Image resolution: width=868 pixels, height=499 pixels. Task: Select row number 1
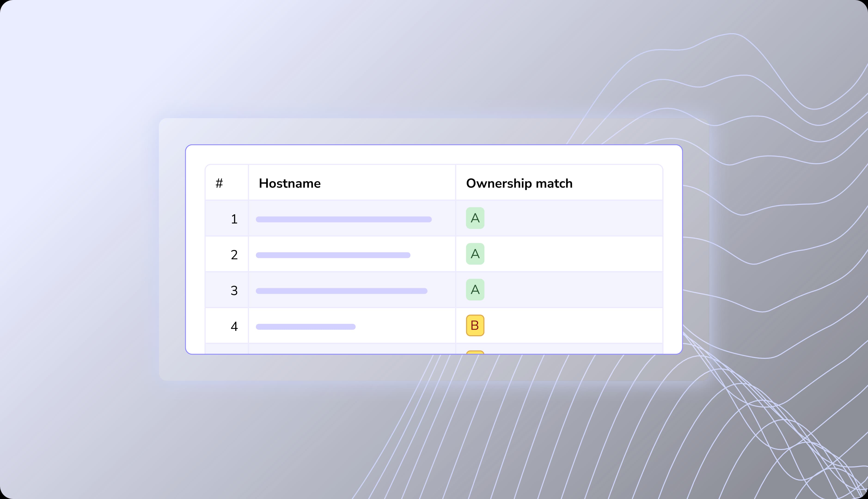[x=234, y=219]
